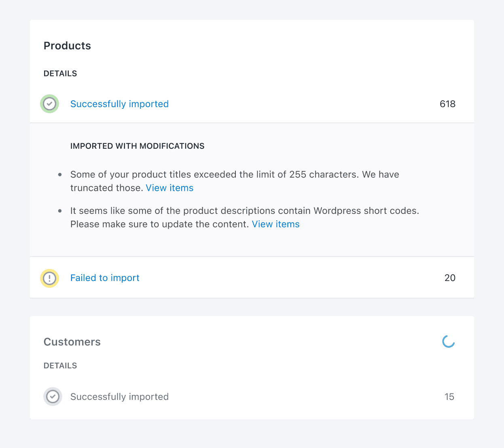Select the Products section heading
The image size is (504, 448).
click(67, 46)
